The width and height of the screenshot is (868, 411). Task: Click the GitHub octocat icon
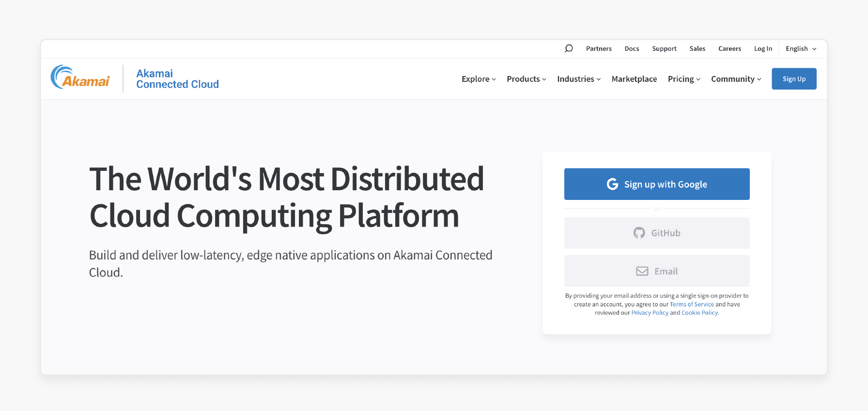coord(639,233)
